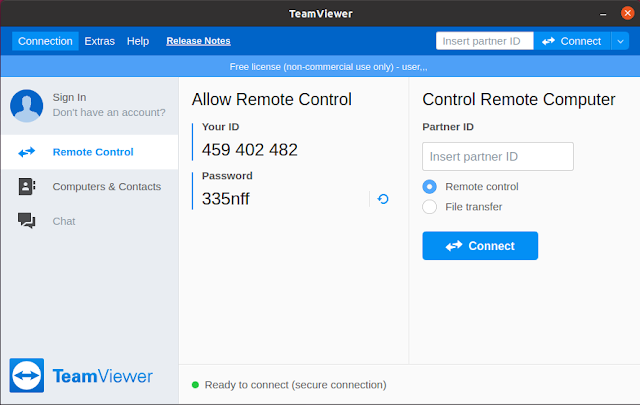Click the password value 335nff
The width and height of the screenshot is (640, 405).
click(x=226, y=199)
